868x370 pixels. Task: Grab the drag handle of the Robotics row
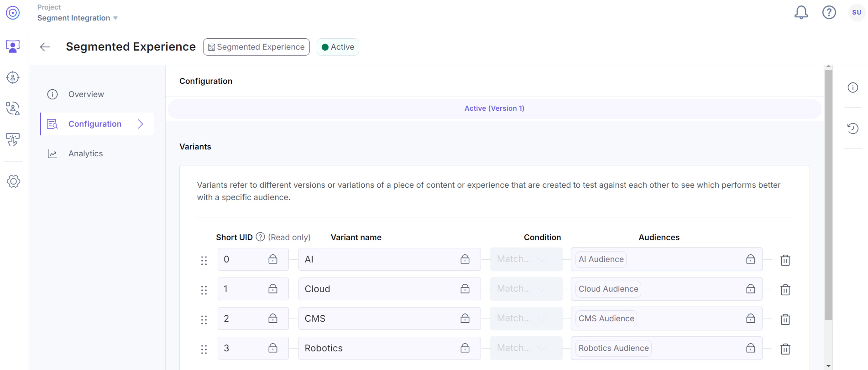point(204,349)
